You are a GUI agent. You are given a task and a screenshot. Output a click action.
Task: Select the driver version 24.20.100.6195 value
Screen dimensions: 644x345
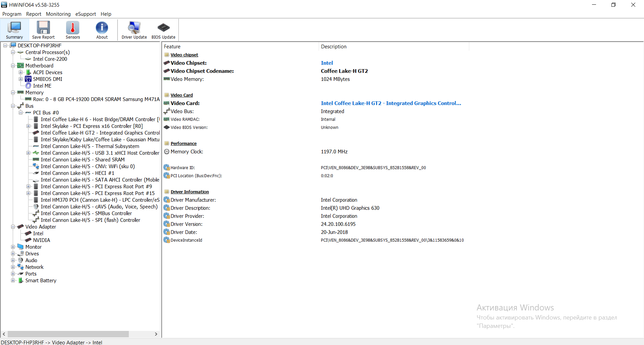[x=338, y=224]
